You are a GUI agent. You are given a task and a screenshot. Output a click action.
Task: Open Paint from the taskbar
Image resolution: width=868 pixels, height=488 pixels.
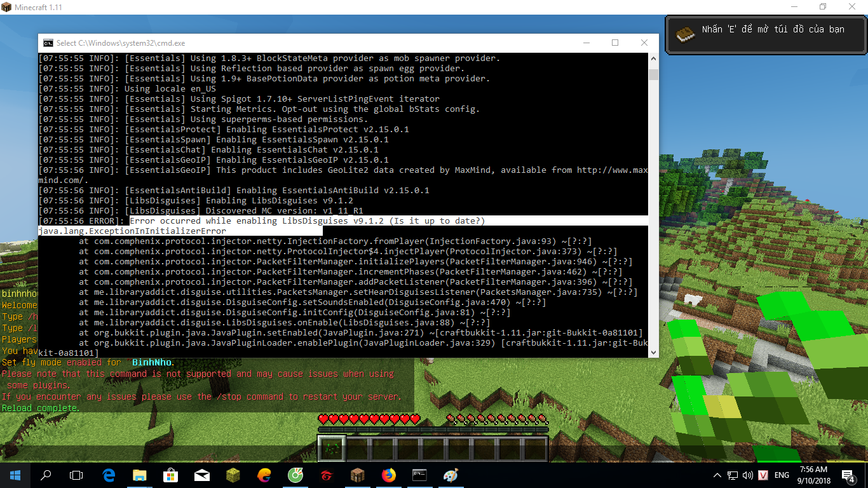(451, 475)
